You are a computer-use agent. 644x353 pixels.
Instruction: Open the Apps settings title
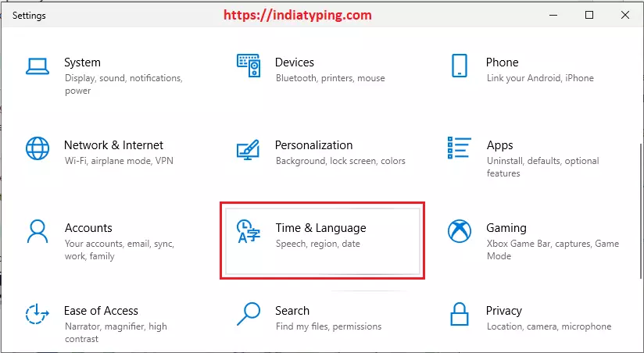point(500,145)
